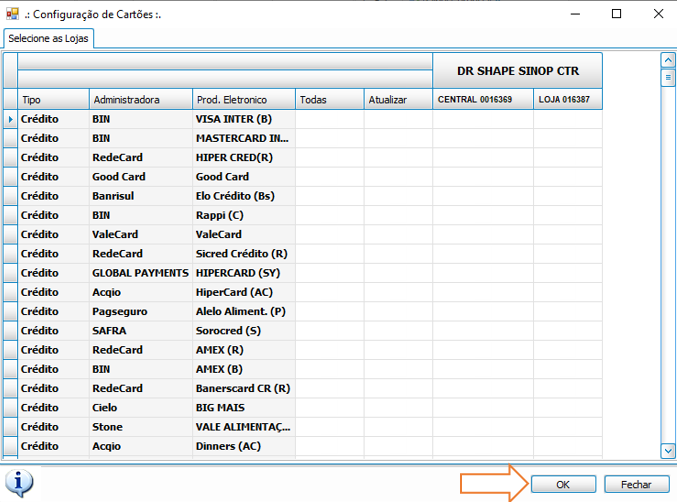This screenshot has width=681, height=502.
Task: Click the Sorocred (S) cell
Action: click(244, 330)
